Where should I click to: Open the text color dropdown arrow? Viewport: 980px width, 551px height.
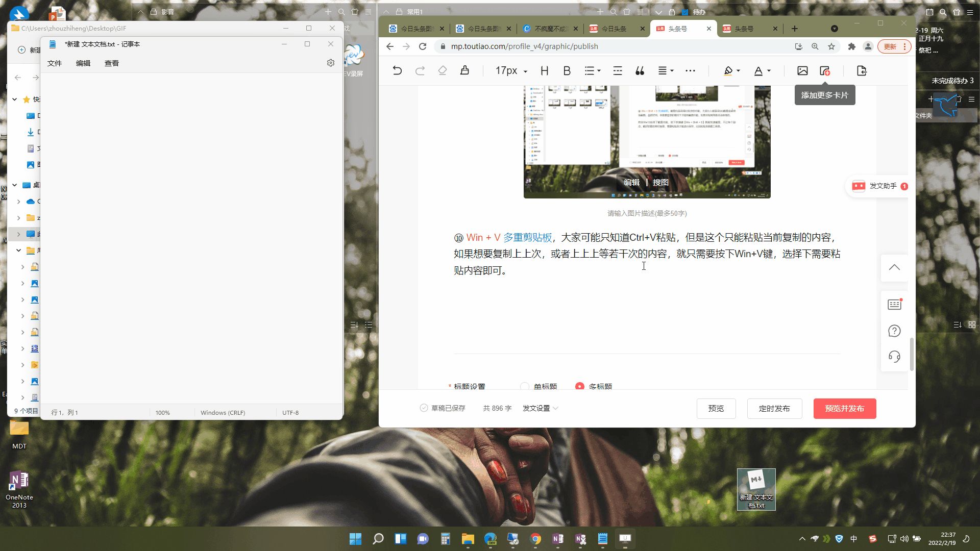[x=769, y=71]
